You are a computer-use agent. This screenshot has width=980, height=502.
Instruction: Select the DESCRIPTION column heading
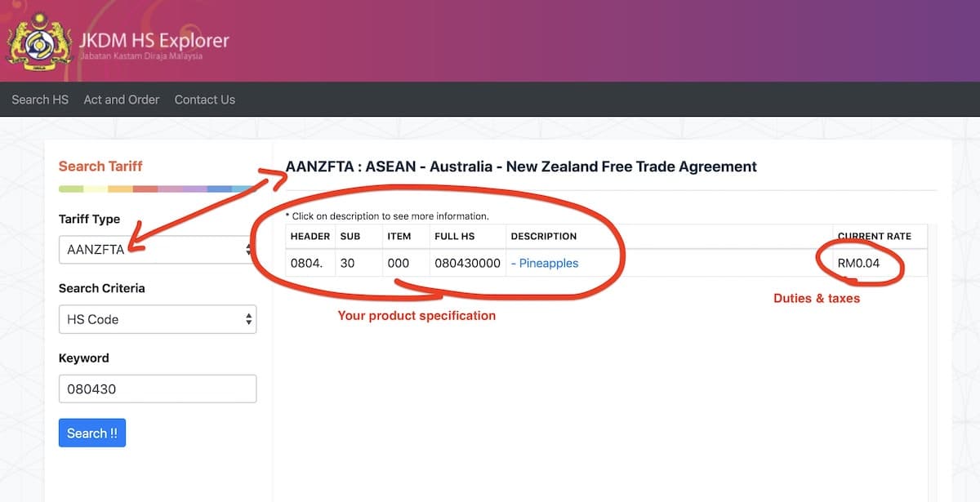[543, 236]
